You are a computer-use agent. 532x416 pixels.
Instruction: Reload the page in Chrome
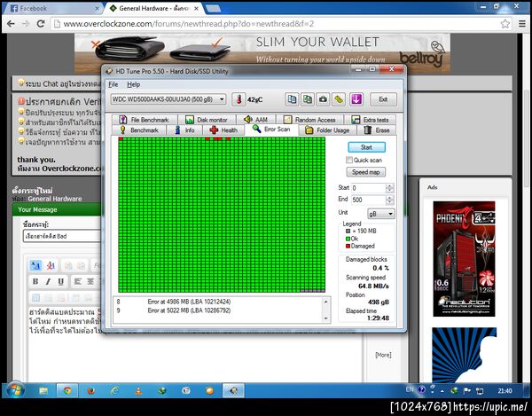click(x=41, y=24)
